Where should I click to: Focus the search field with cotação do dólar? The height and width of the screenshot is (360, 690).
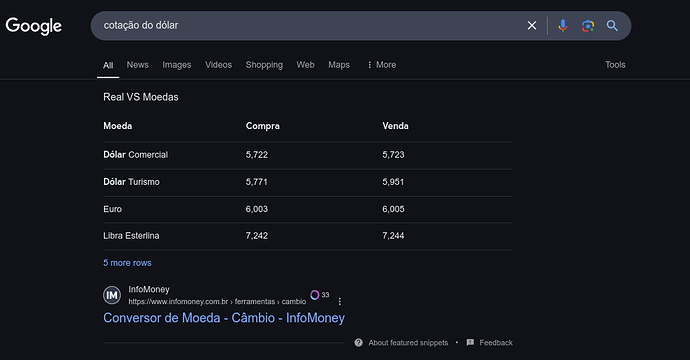tap(308, 26)
